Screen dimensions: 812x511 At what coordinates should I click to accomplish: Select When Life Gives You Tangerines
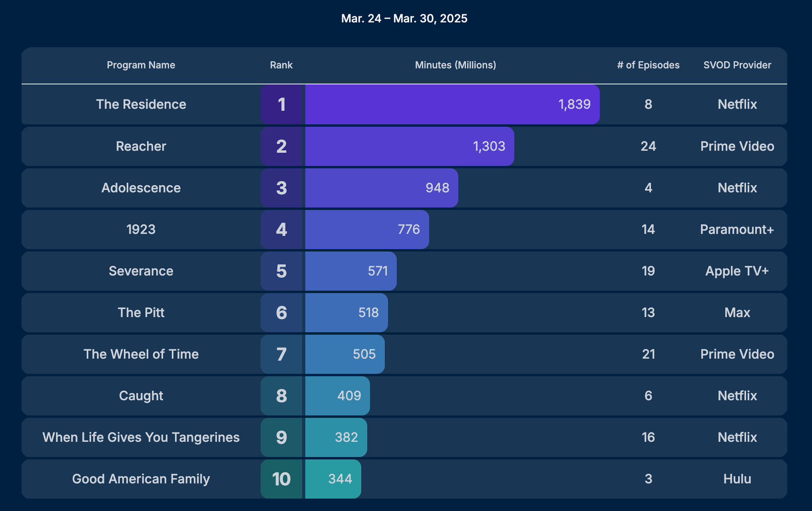click(141, 437)
